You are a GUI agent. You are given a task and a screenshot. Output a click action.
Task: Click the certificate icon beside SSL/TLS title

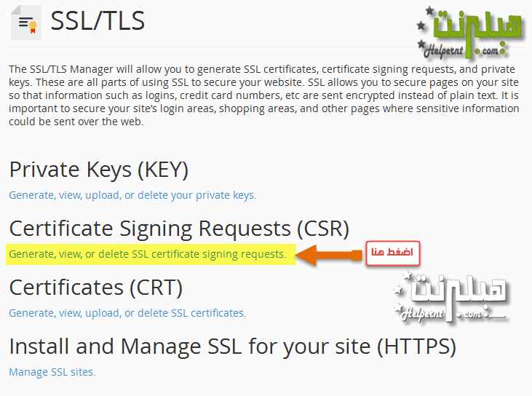click(x=26, y=23)
